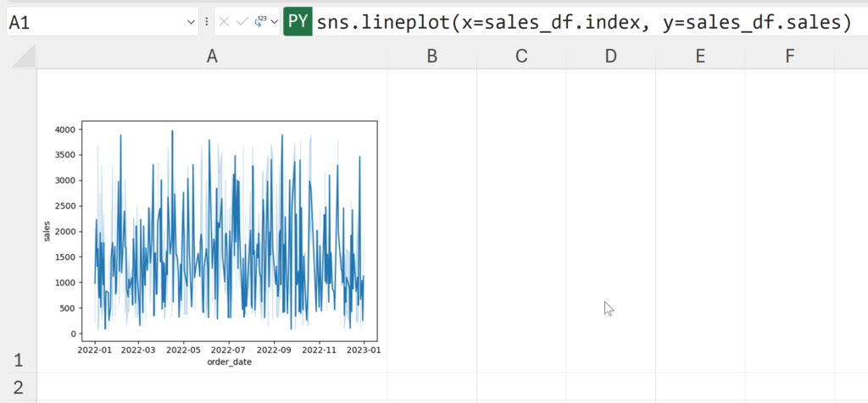Select column E header
Viewport: 868px width, 403px height.
(x=700, y=57)
